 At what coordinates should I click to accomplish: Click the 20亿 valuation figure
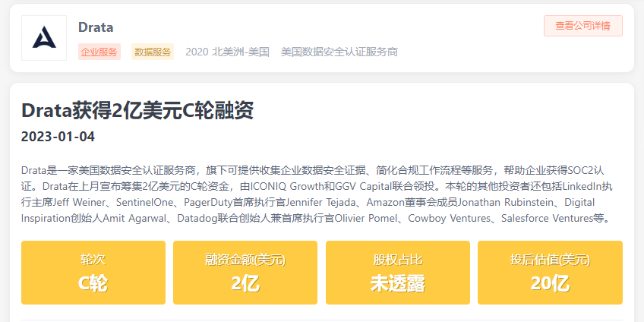tap(550, 284)
